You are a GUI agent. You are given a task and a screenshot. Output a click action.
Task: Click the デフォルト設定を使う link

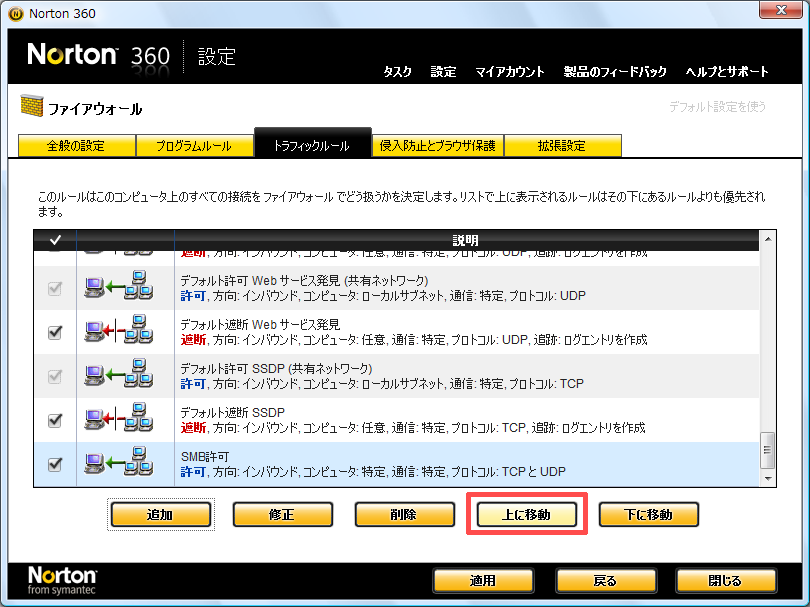(717, 106)
